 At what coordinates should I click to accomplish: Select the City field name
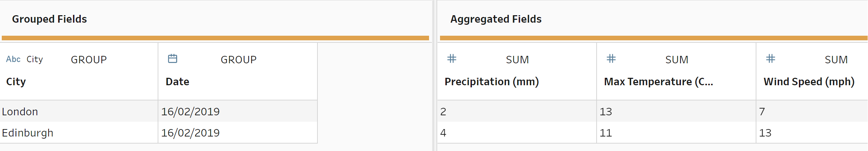[x=16, y=82]
